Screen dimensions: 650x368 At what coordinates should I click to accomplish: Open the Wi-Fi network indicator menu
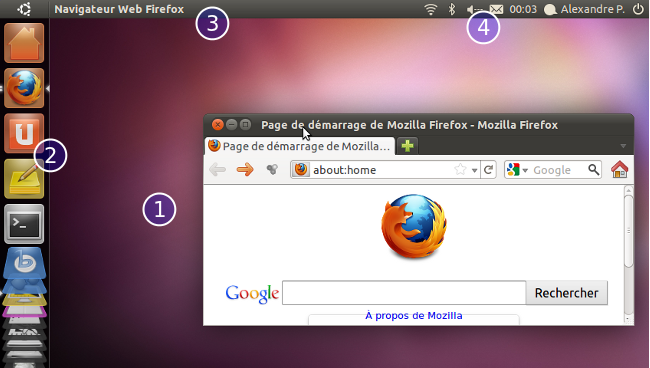pos(431,9)
